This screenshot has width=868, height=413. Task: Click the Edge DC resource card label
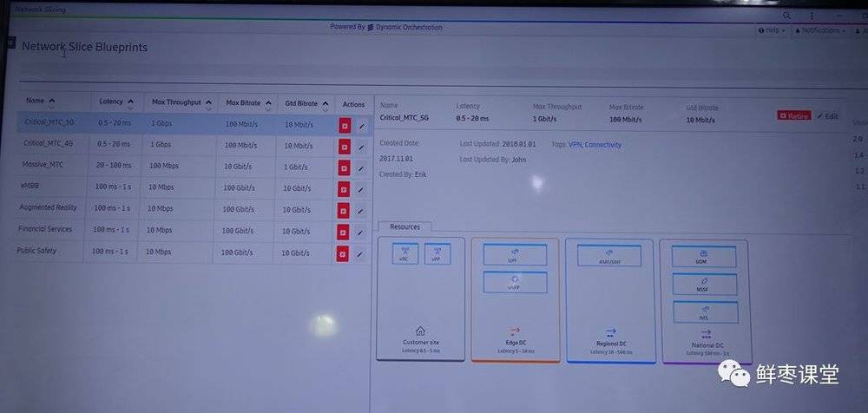coord(516,344)
